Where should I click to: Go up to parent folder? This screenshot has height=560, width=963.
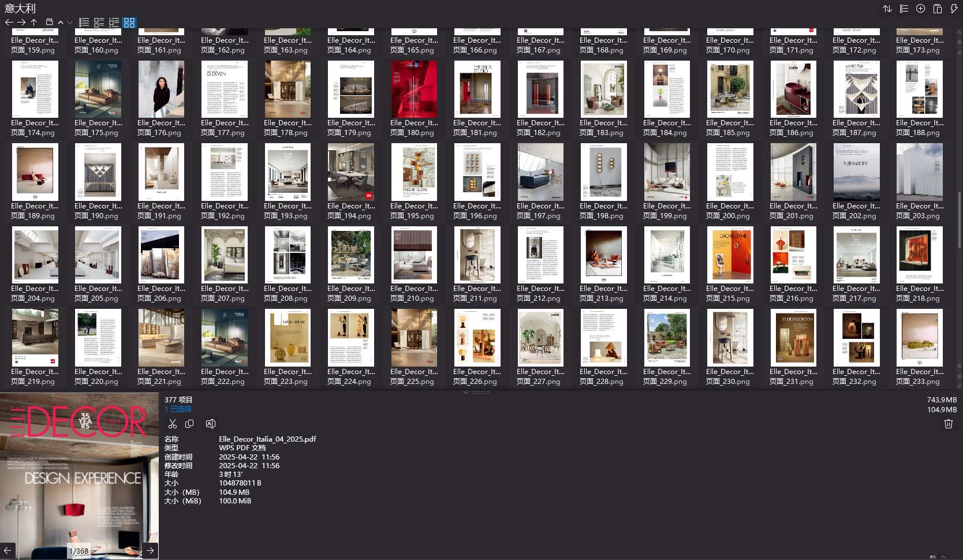tap(34, 23)
